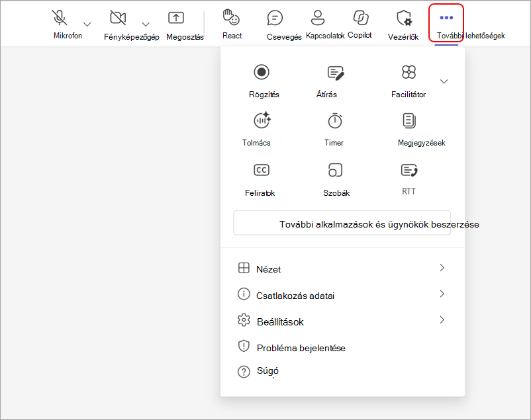Open Megjegyzések meeting notes

tap(409, 120)
